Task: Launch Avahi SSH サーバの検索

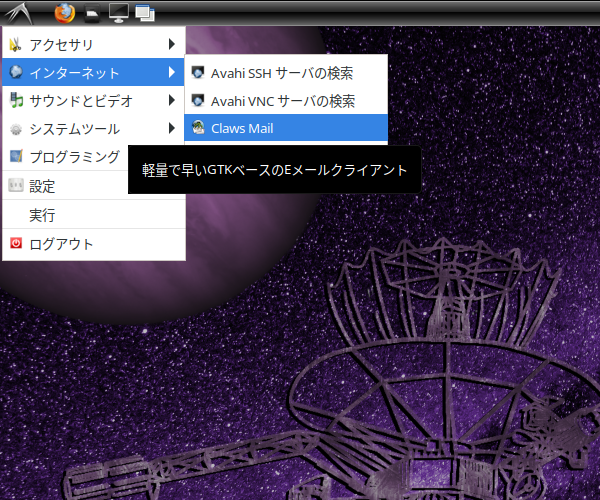Action: 286,73
